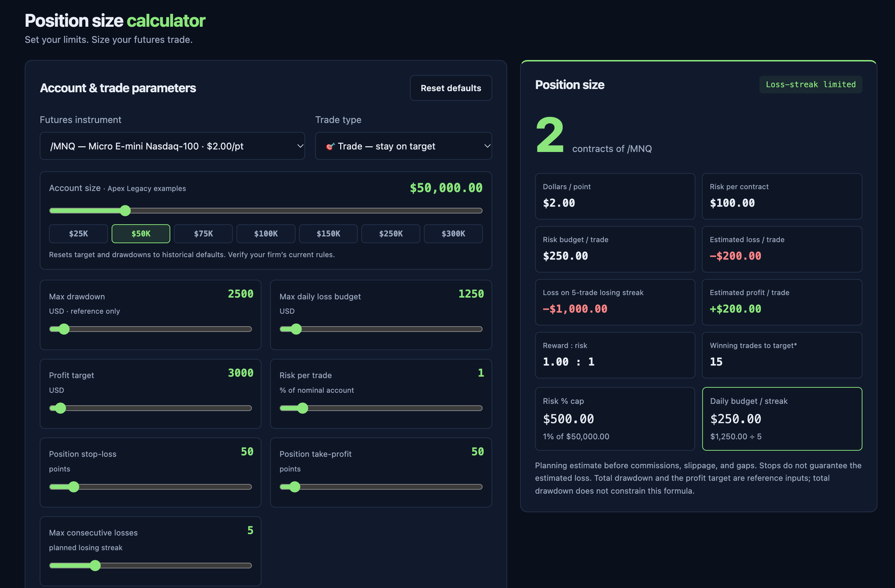895x588 pixels.
Task: Click the large 2 contracts number
Action: click(550, 135)
